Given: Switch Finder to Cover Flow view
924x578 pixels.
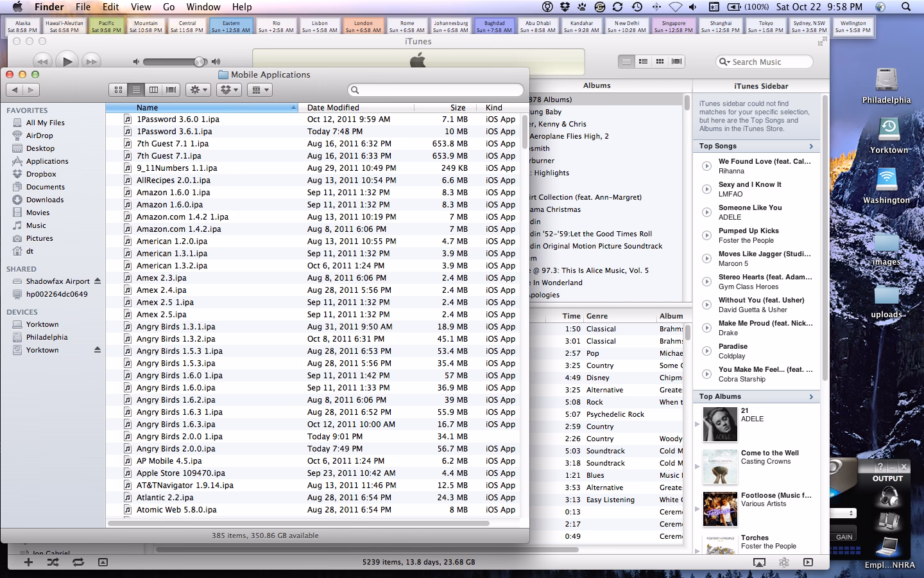Looking at the screenshot, I should click(171, 90).
